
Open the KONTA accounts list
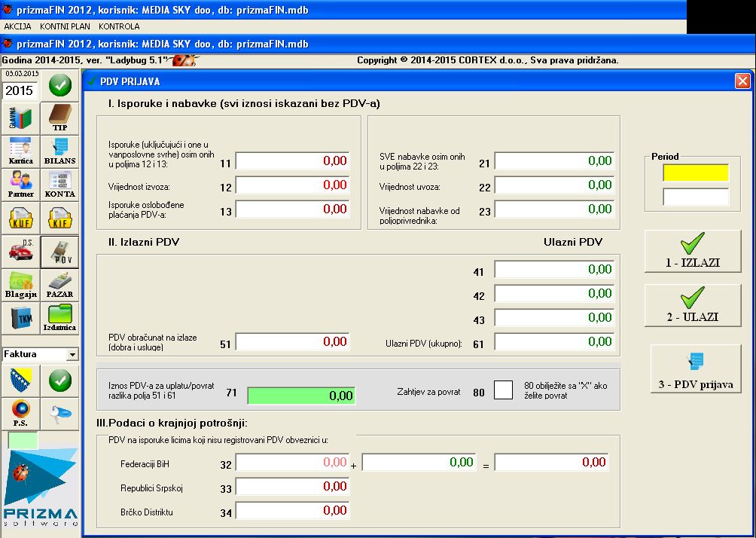click(59, 184)
